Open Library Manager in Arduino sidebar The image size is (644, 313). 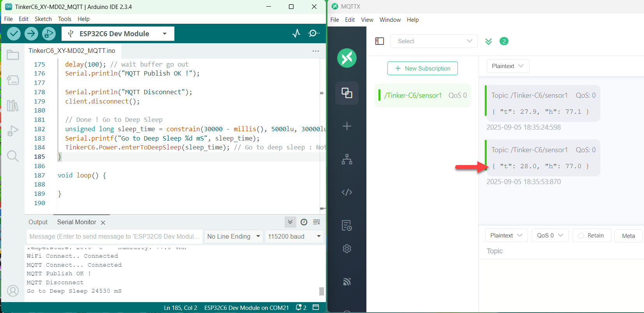point(13,105)
